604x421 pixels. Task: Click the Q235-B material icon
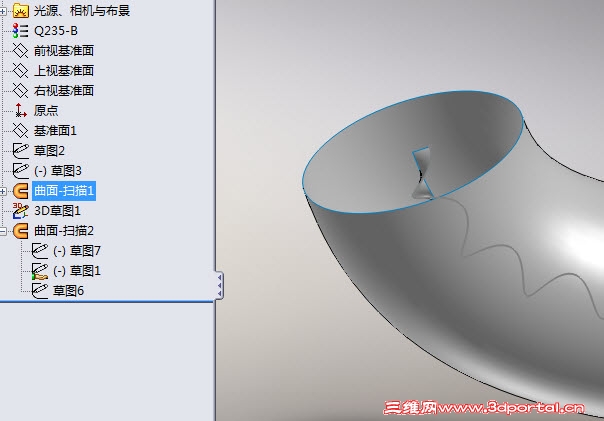point(20,30)
